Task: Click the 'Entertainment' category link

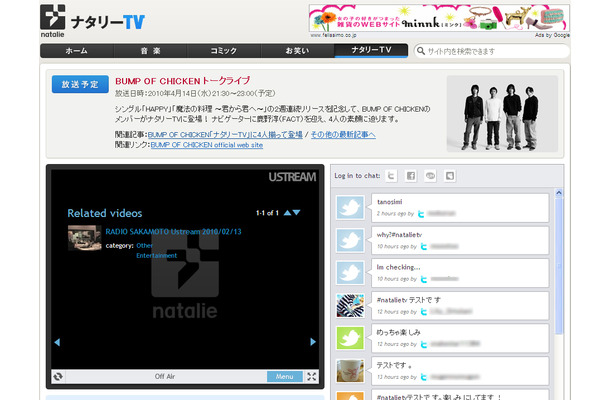Action: coord(156,255)
